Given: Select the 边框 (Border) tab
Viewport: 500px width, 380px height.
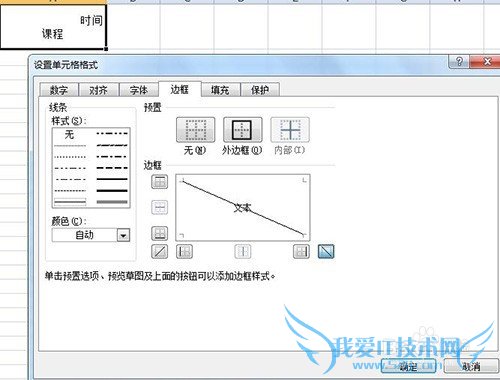Looking at the screenshot, I should coord(180,89).
